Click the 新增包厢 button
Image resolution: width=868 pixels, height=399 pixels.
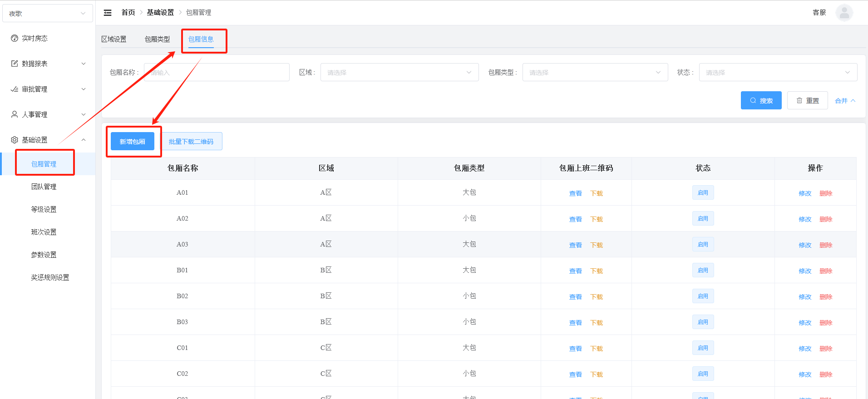[x=133, y=141]
